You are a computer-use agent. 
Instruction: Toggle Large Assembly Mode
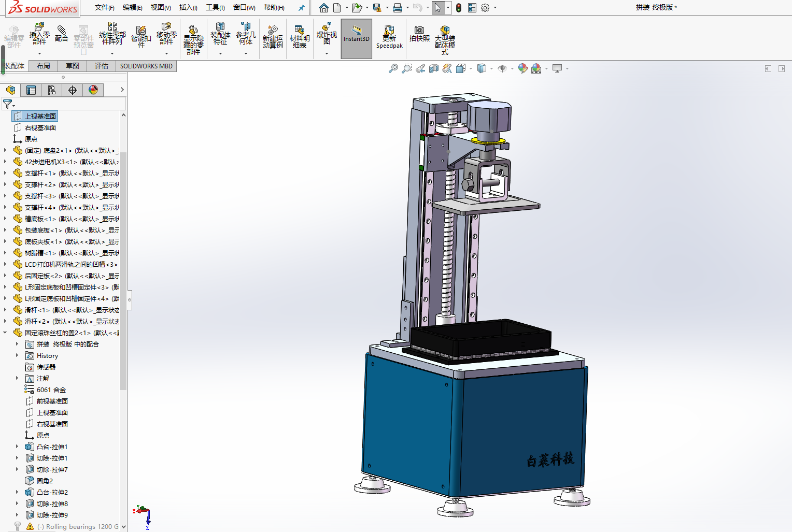(445, 37)
